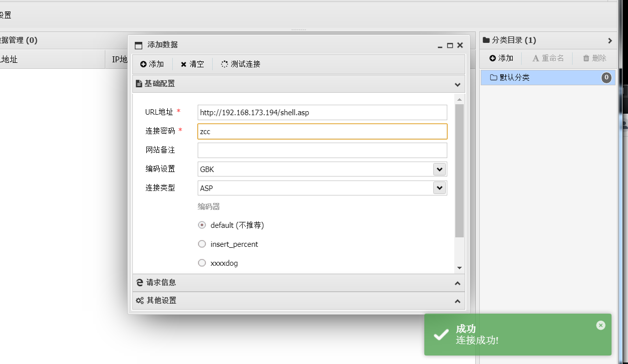Click the green success checkmark icon

(x=441, y=335)
